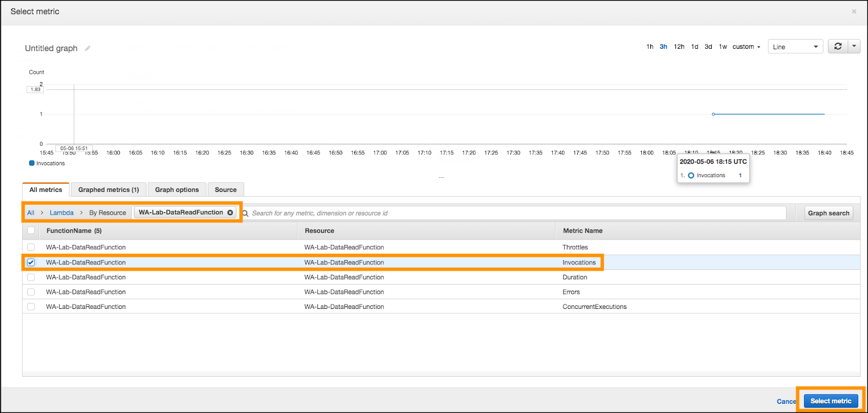Close the Select metric dialog

854,11
